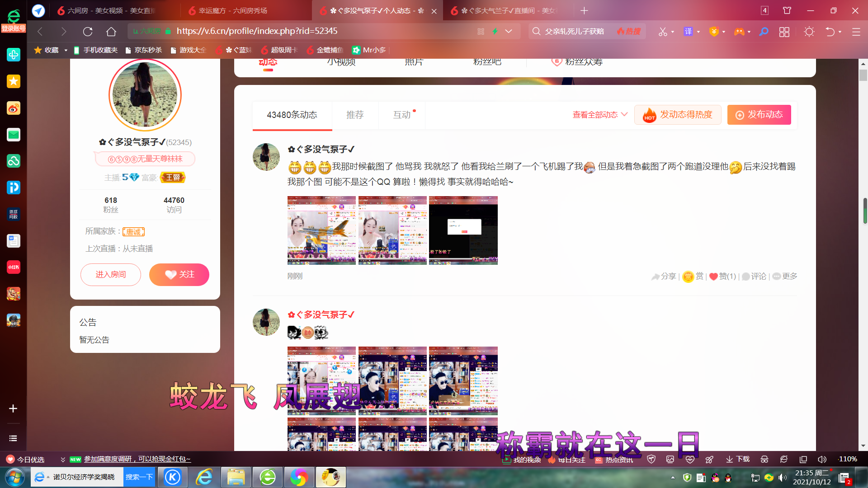
Task: Click the search box 父亲轧死儿子获赔
Action: 574,31
